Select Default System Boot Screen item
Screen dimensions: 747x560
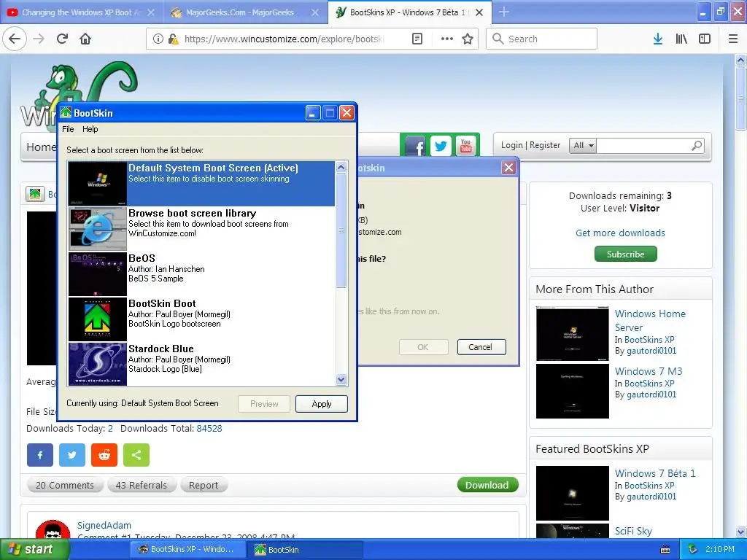tap(201, 184)
